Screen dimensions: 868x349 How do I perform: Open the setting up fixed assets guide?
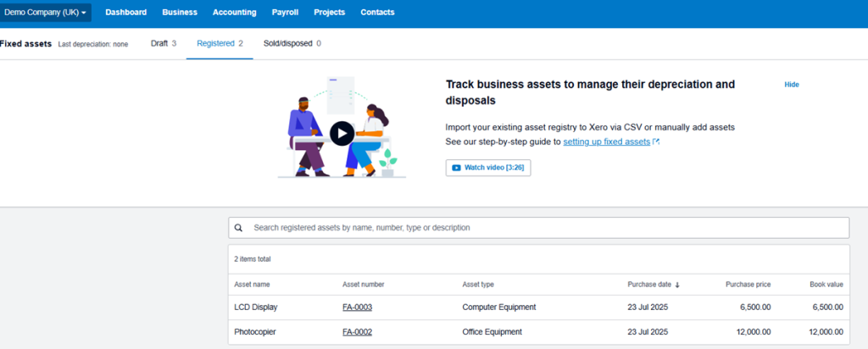(x=606, y=142)
